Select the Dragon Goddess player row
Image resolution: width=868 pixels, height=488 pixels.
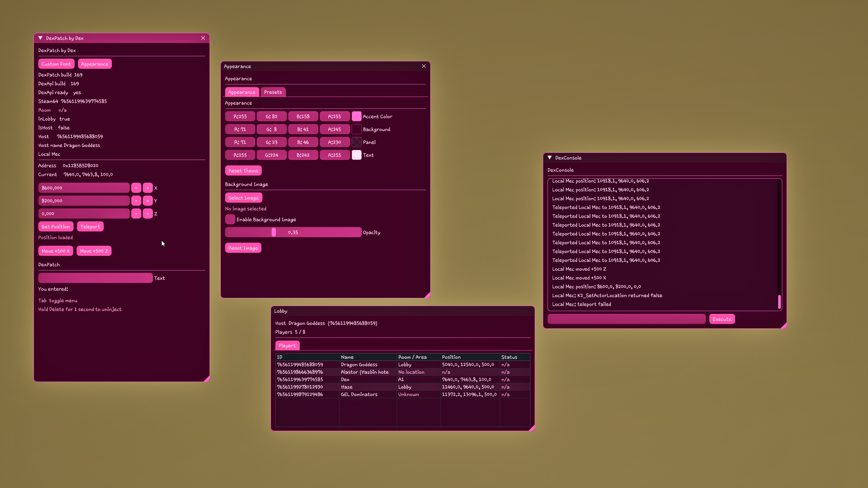coord(403,365)
